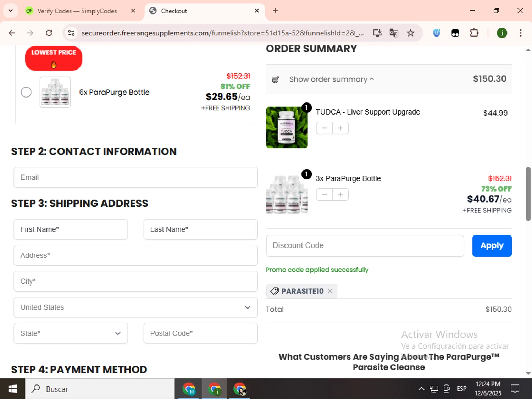
Task: Open United States country dropdown
Action: tap(135, 307)
